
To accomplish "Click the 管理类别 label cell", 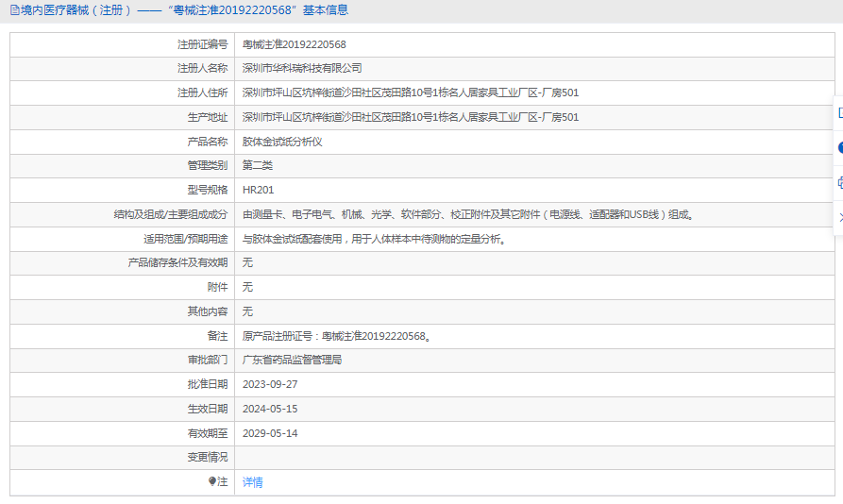I will tap(122, 165).
